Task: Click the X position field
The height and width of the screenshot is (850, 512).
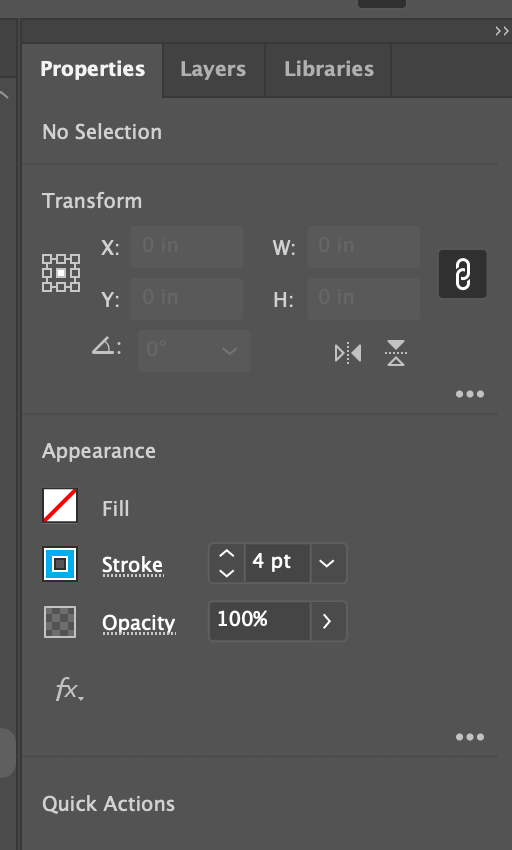Action: coord(187,247)
